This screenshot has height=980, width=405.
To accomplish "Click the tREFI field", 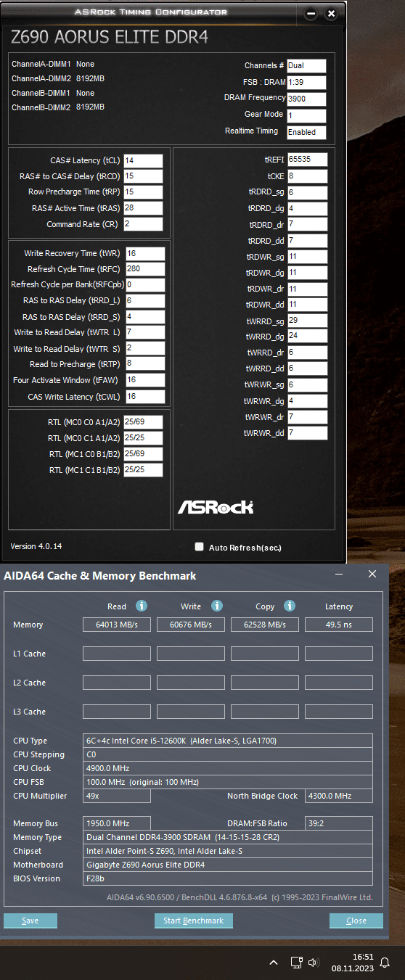I will (307, 160).
